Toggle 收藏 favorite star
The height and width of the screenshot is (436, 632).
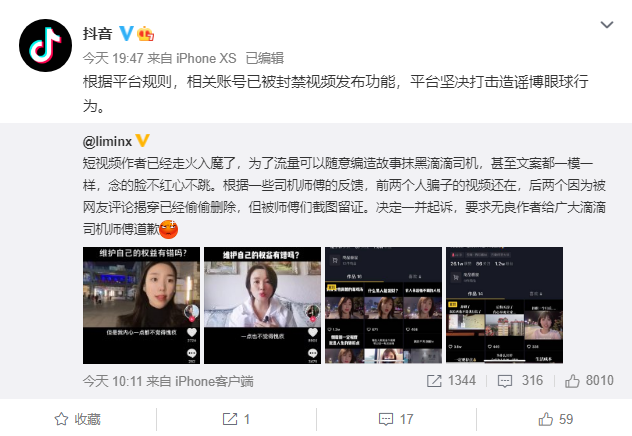[77, 419]
